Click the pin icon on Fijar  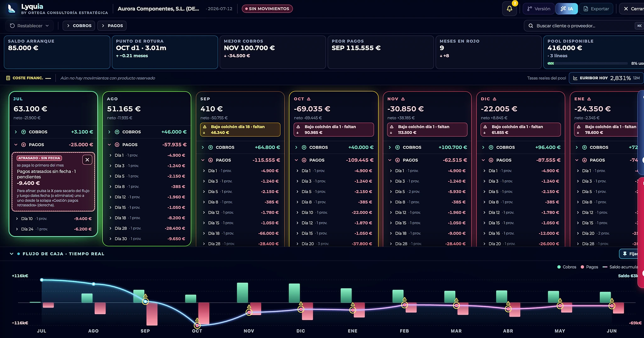(x=625, y=254)
